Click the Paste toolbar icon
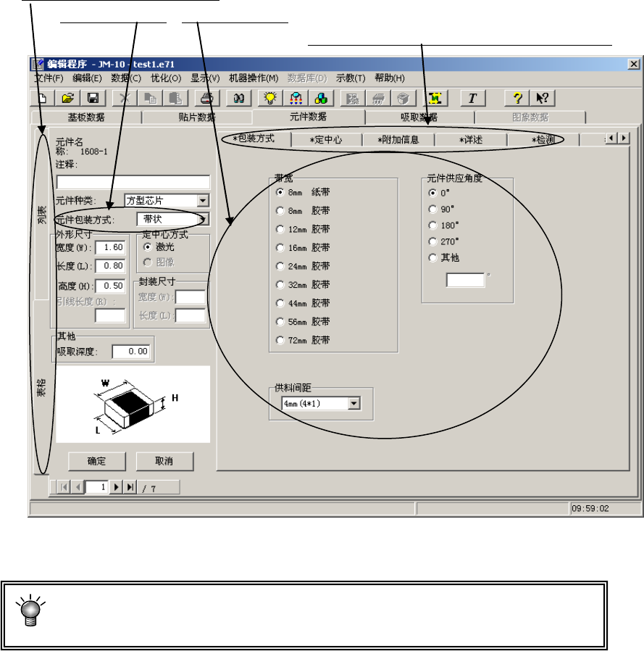644x651 pixels. [x=175, y=98]
